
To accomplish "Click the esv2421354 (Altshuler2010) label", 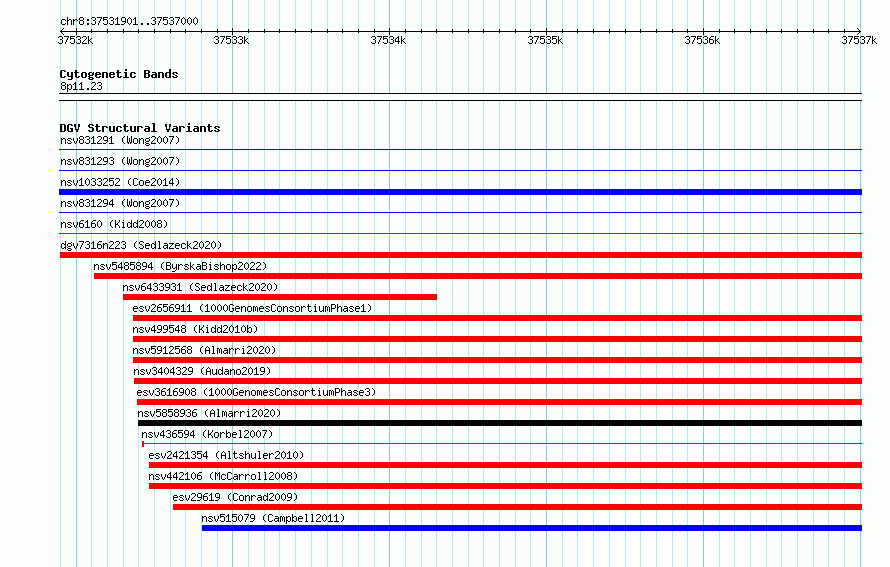I will click(x=226, y=455).
